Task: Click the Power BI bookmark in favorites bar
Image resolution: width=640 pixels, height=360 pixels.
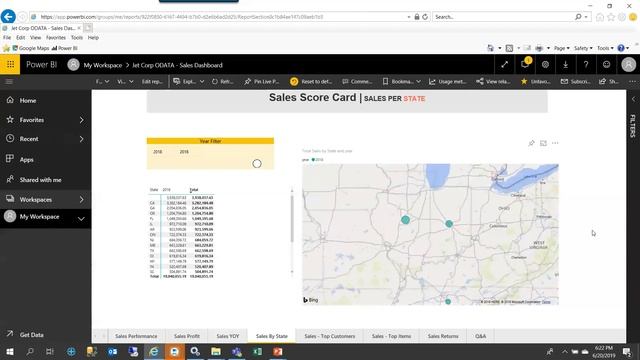Action: click(x=64, y=48)
